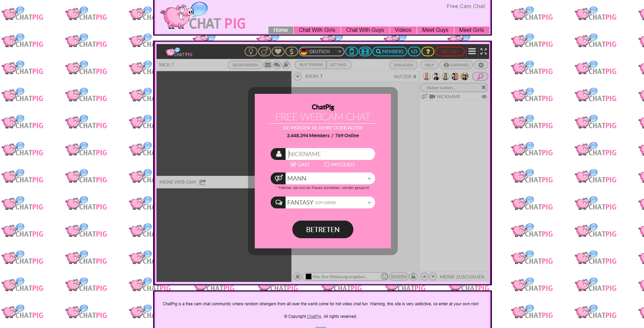The height and width of the screenshot is (328, 644).
Task: Open the emoji smiley picker
Action: click(384, 276)
